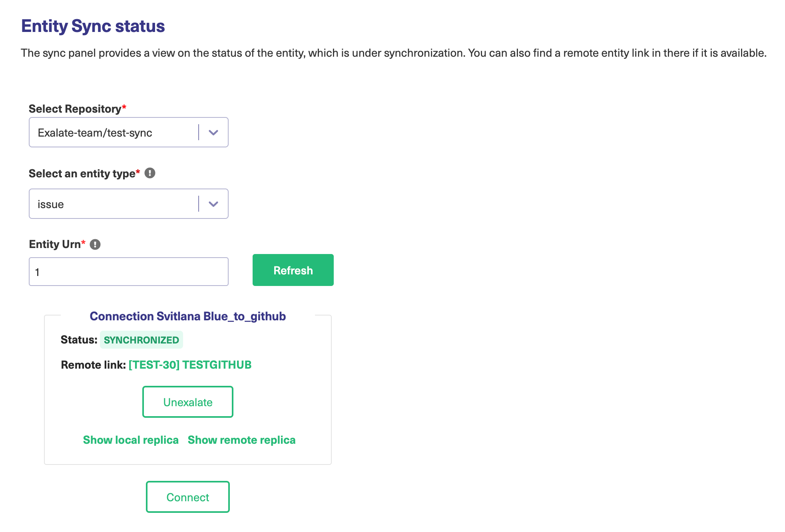The image size is (785, 532).
Task: Select the Exalate-team/test-sync repository field
Action: click(x=114, y=133)
